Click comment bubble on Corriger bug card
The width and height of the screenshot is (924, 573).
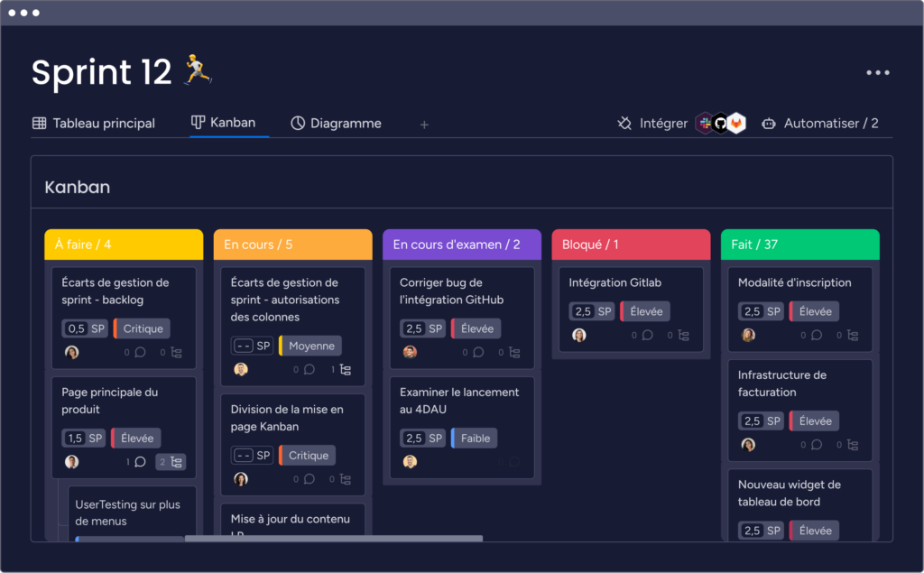click(x=478, y=353)
